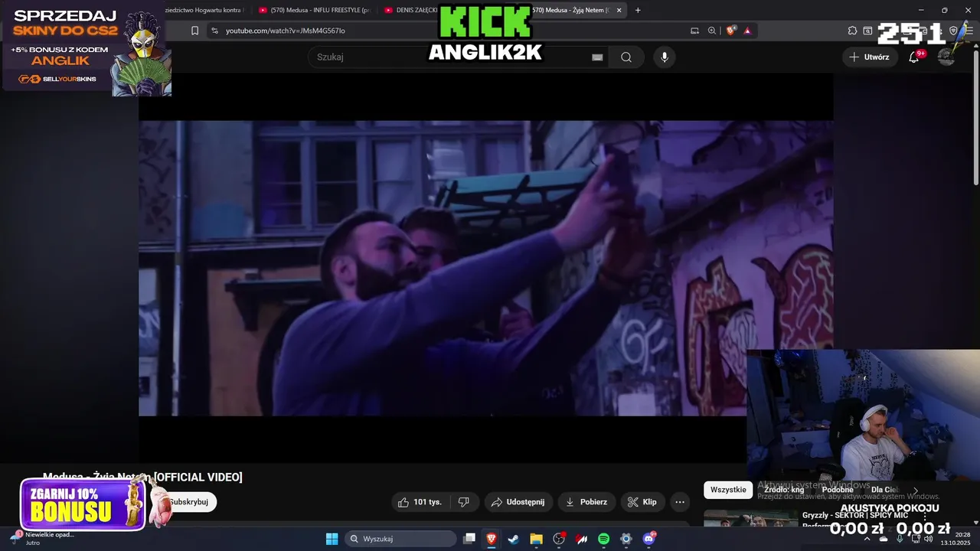Switch to Dziedzictwo Hogwartu tab
980x551 pixels.
205,10
